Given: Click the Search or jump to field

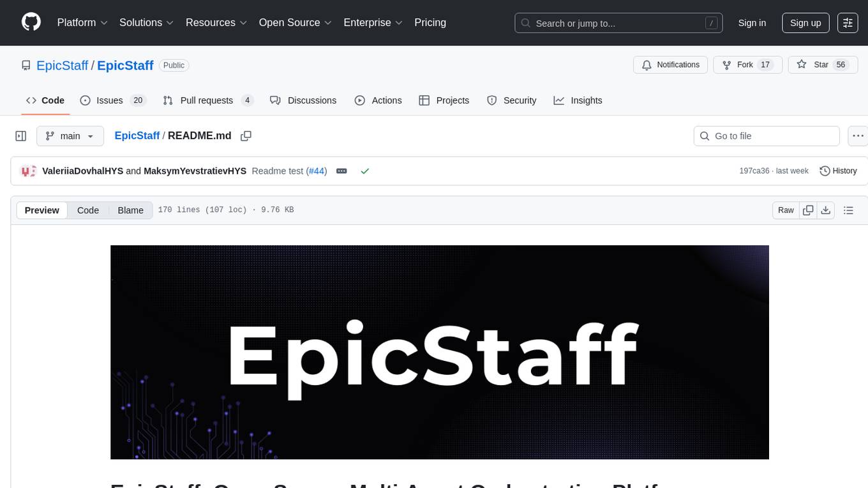Looking at the screenshot, I should pos(618,23).
